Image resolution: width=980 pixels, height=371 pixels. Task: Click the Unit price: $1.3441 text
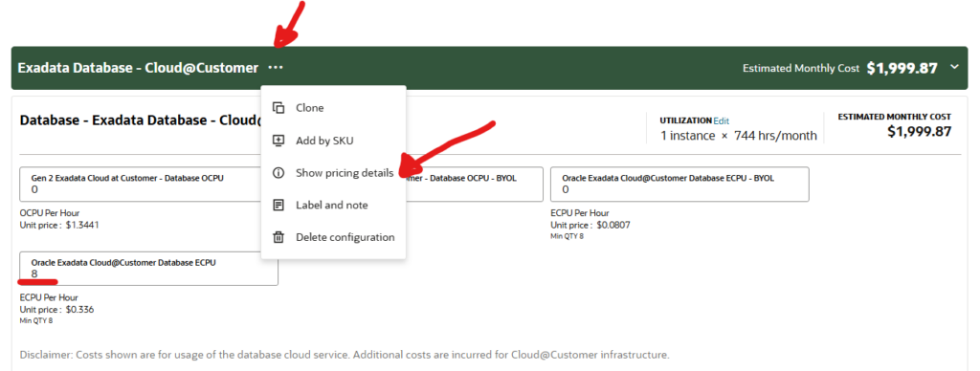59,225
